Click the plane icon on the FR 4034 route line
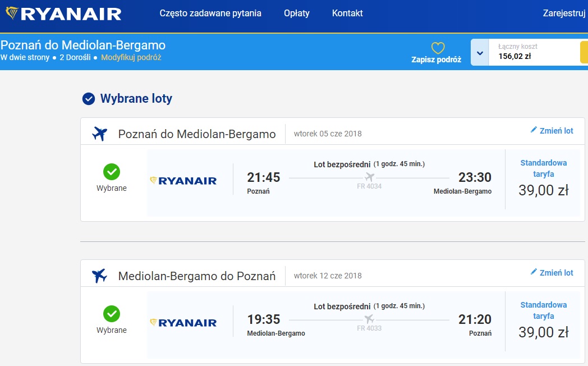 pos(369,177)
